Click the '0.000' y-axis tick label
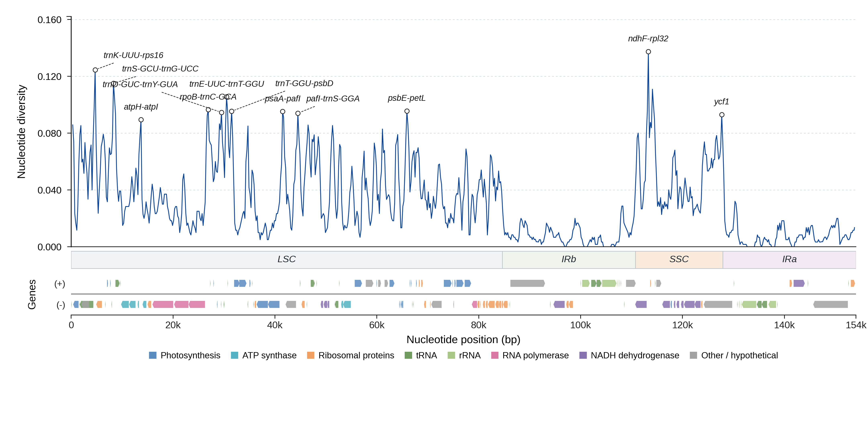 coord(50,247)
